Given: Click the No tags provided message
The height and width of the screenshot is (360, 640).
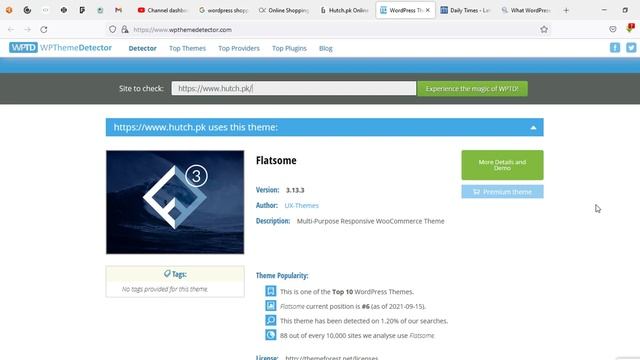Looking at the screenshot, I should click(x=165, y=289).
